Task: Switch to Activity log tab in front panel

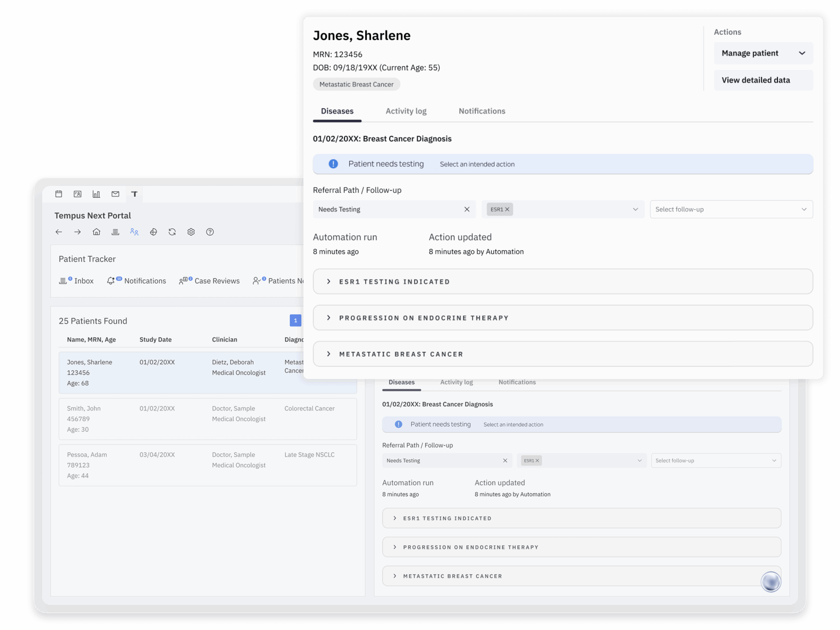Action: pos(406,111)
